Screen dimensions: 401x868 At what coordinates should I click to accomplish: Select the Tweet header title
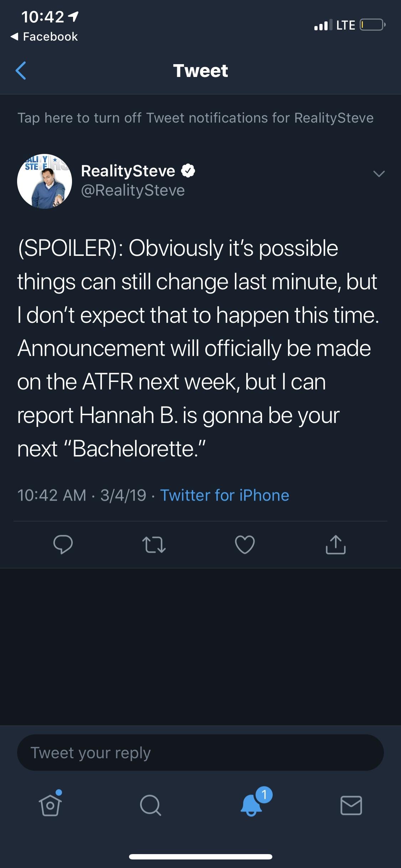[x=200, y=71]
